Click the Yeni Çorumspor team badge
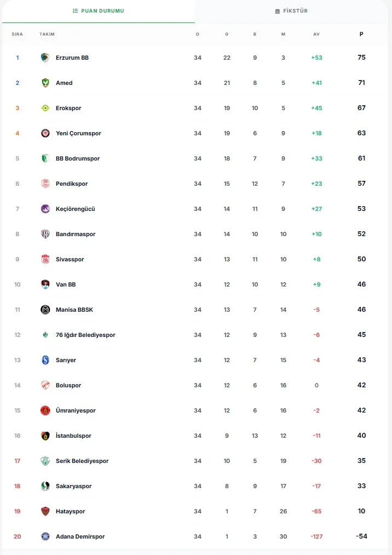 point(45,133)
